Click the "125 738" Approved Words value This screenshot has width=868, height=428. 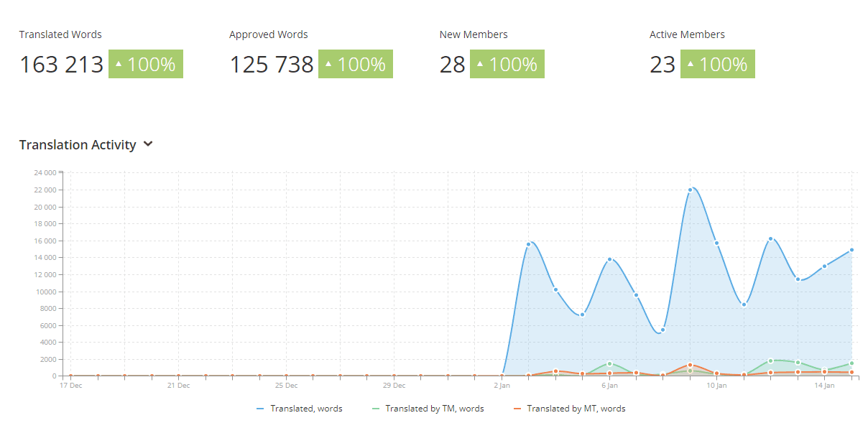272,64
